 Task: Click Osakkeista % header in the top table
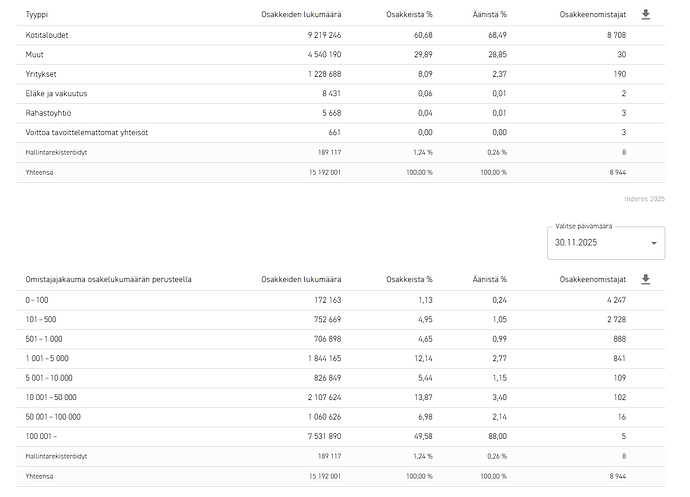(x=409, y=15)
